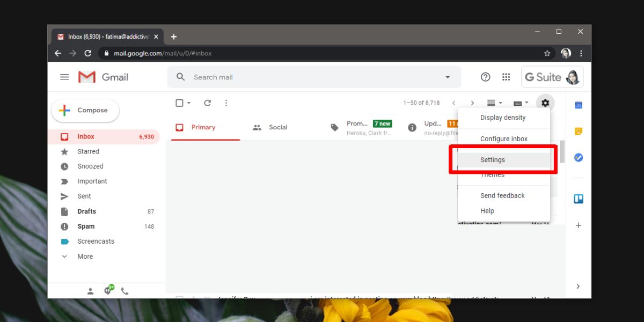Screen dimensions: 644x322
Task: Open the Google apps grid icon
Action: tap(506, 77)
